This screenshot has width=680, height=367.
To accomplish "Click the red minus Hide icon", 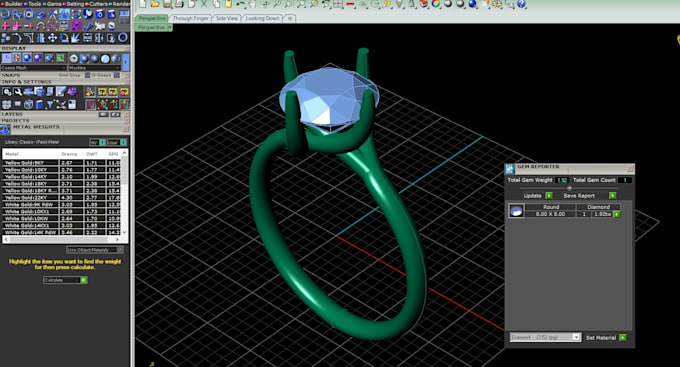I will [350, 4].
